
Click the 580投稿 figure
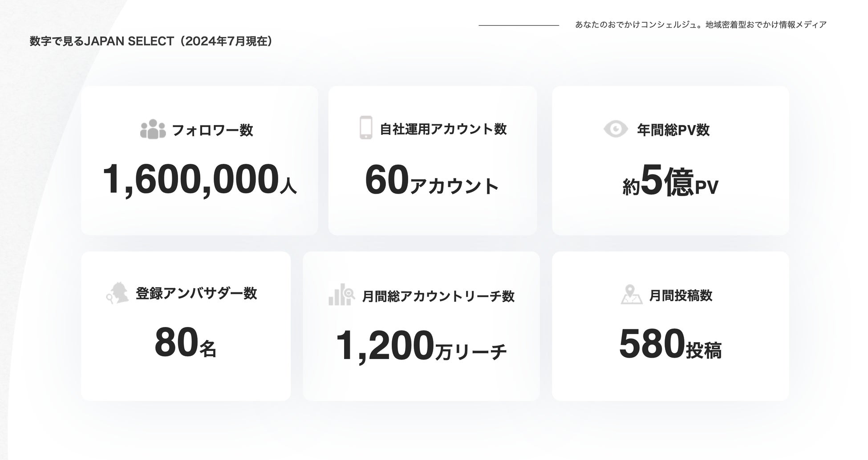[670, 345]
